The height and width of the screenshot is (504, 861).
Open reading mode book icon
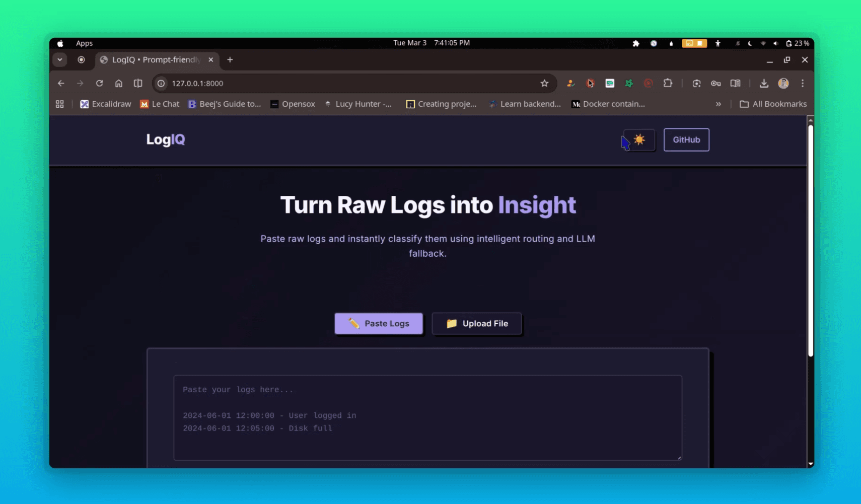pos(735,84)
